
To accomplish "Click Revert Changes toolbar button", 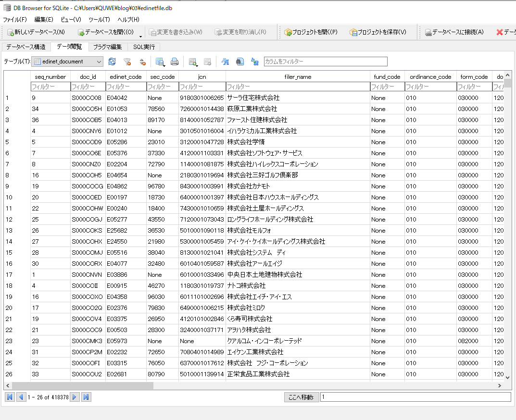I will [240, 32].
